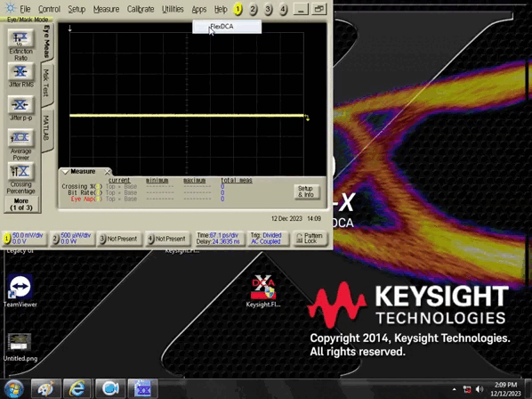This screenshot has width=532, height=399.
Task: Open the Apps menu
Action: click(198, 9)
